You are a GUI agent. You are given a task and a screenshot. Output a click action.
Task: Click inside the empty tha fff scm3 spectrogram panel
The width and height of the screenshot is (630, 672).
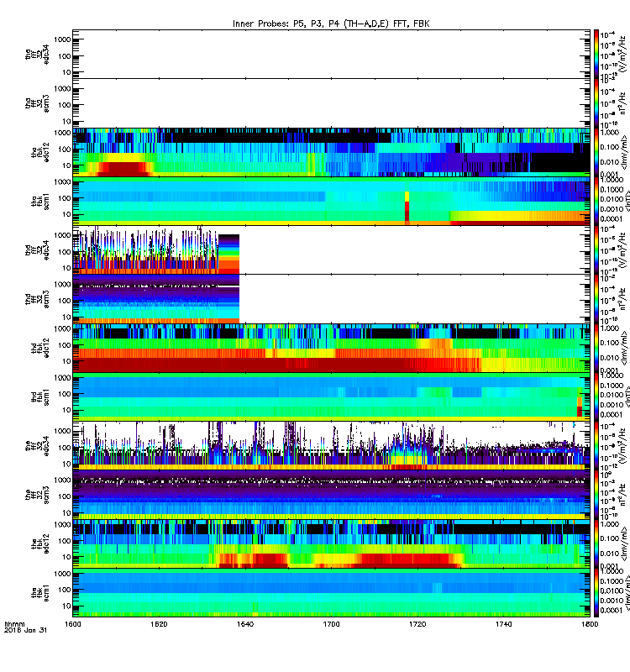pyautogui.click(x=331, y=103)
